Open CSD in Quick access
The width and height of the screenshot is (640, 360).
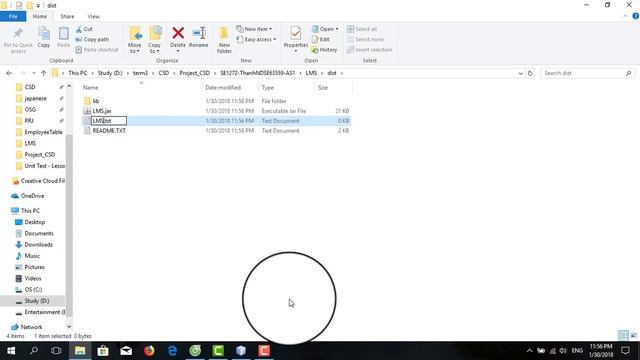click(30, 87)
